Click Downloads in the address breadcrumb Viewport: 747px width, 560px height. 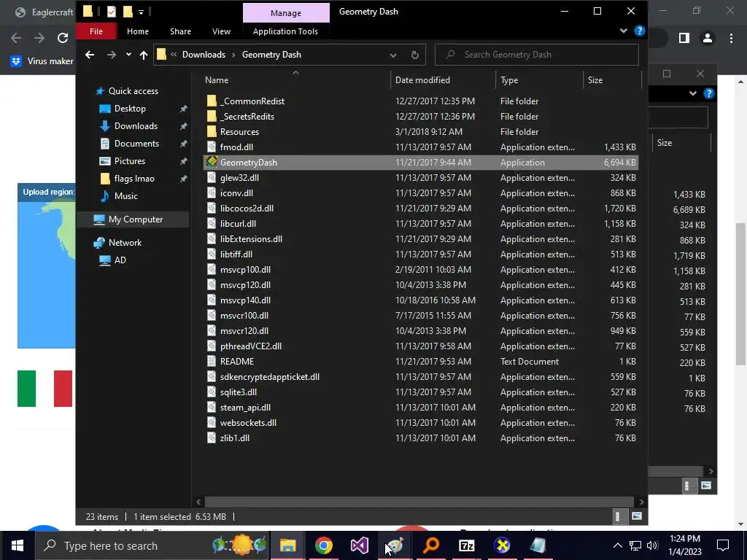tap(204, 55)
